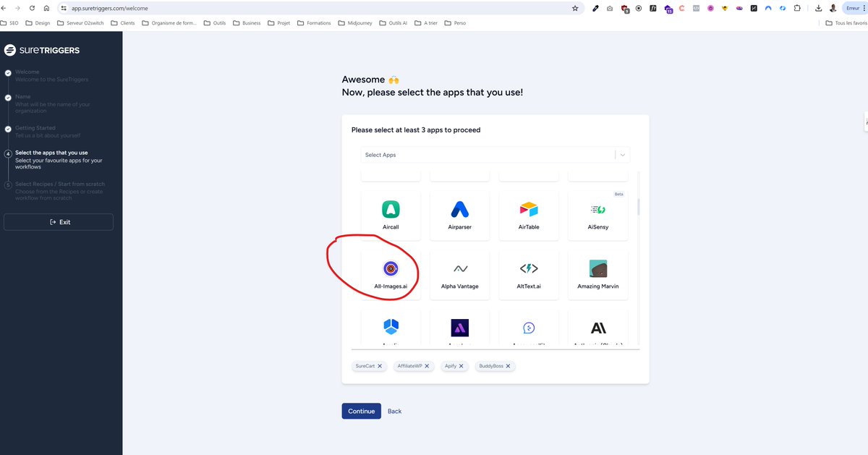The height and width of the screenshot is (455, 868).
Task: Remove the AffiliateWP selected tag
Action: 427,366
